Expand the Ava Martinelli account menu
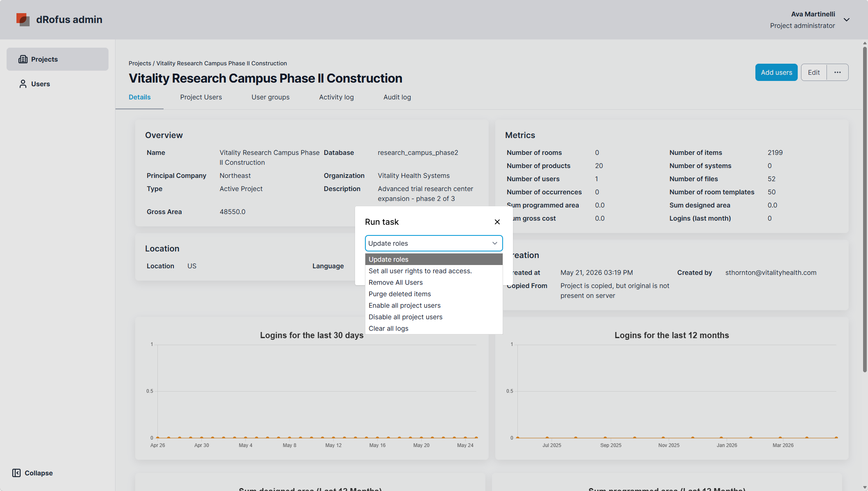Viewport: 868px width, 491px height. click(847, 20)
